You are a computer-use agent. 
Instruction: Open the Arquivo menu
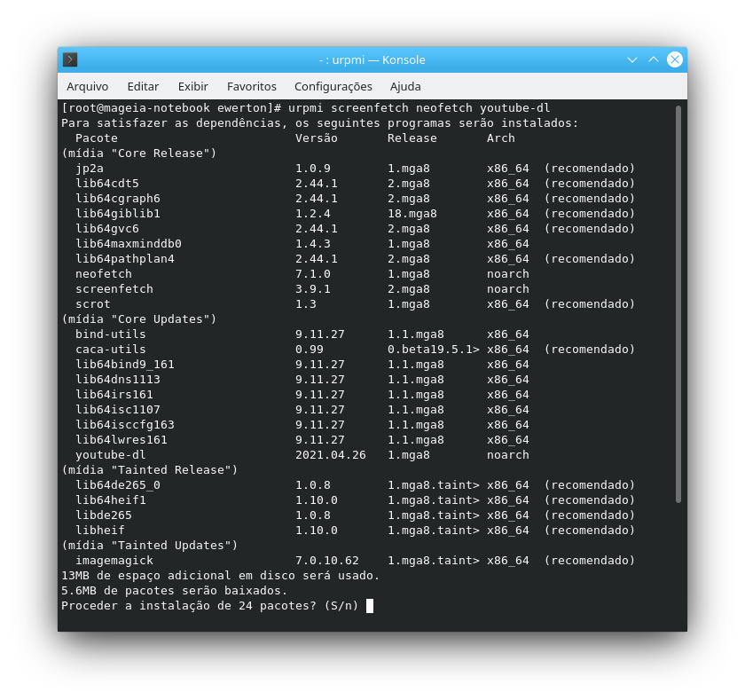[88, 86]
